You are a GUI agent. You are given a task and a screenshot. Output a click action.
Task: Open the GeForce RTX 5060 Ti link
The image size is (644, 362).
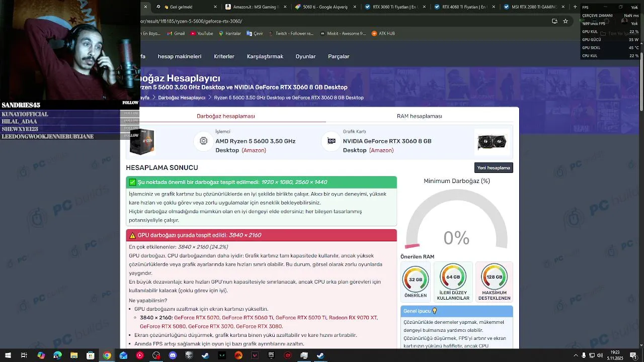[248, 318]
